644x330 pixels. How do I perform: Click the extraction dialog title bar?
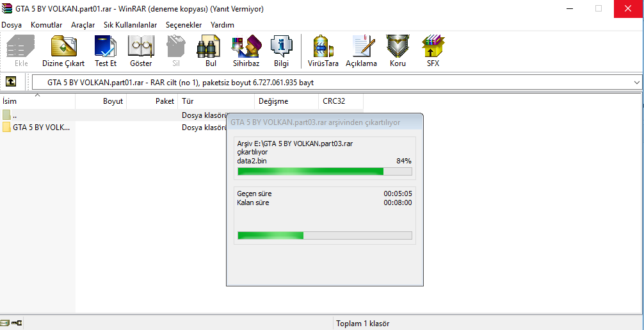[x=325, y=122]
